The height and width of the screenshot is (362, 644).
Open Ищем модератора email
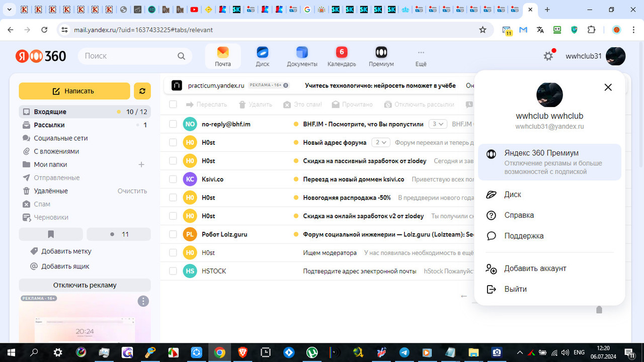tap(330, 253)
